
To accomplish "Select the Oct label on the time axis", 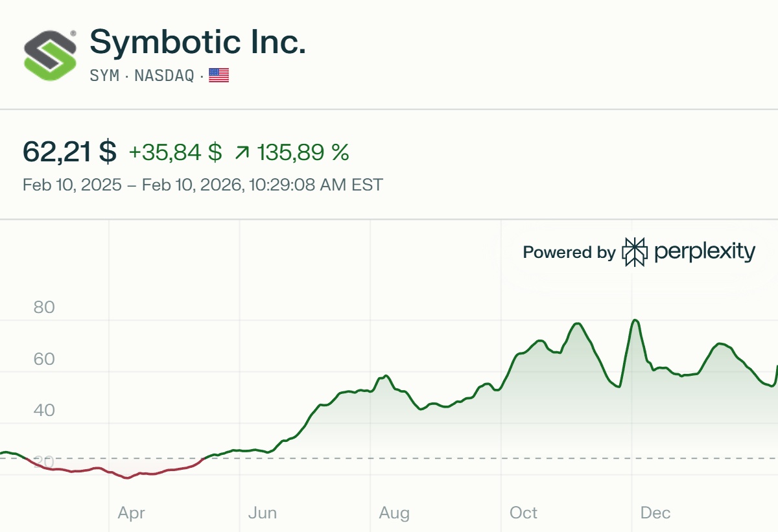I will click(x=523, y=513).
